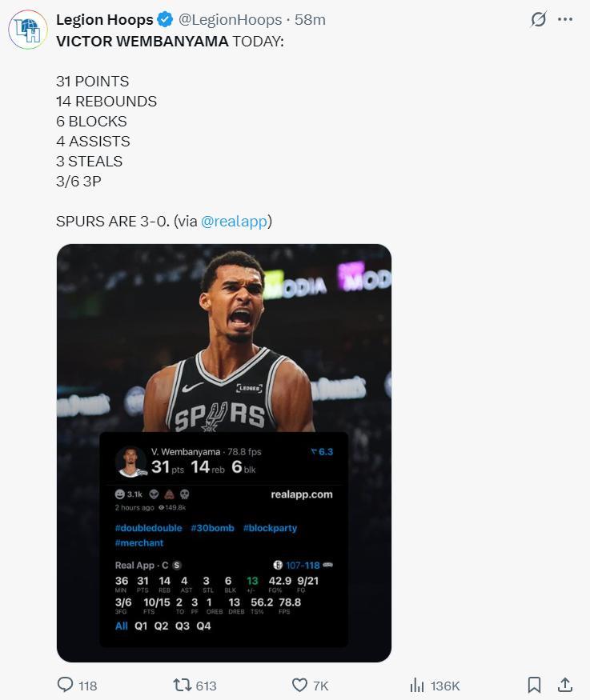590x700 pixels.
Task: Open the 58m timestamp link
Action: coord(310,20)
